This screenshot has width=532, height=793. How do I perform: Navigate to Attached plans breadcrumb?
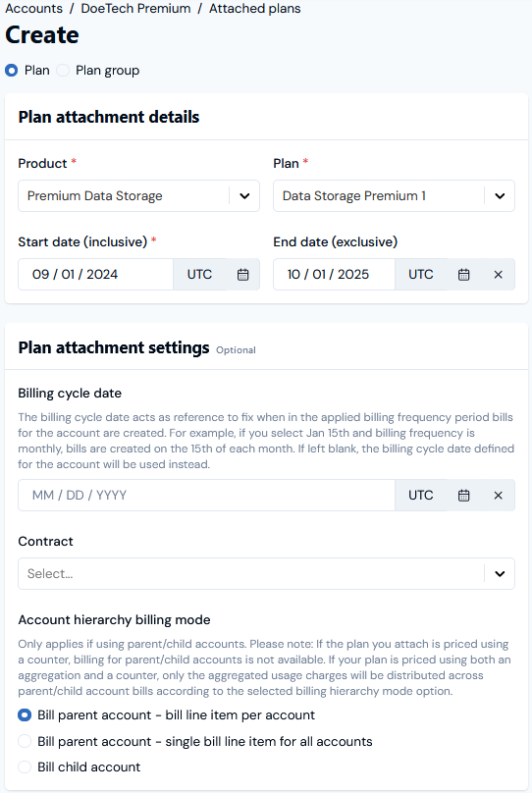click(255, 9)
